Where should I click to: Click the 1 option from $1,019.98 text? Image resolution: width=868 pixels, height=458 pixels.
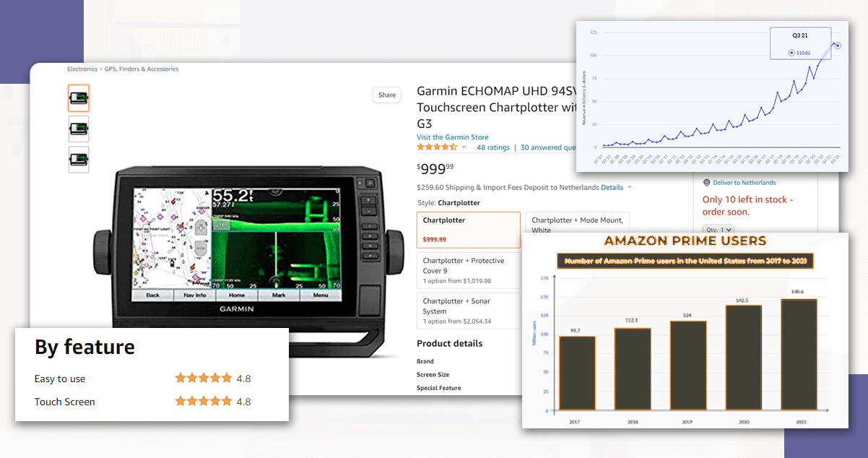pos(456,281)
